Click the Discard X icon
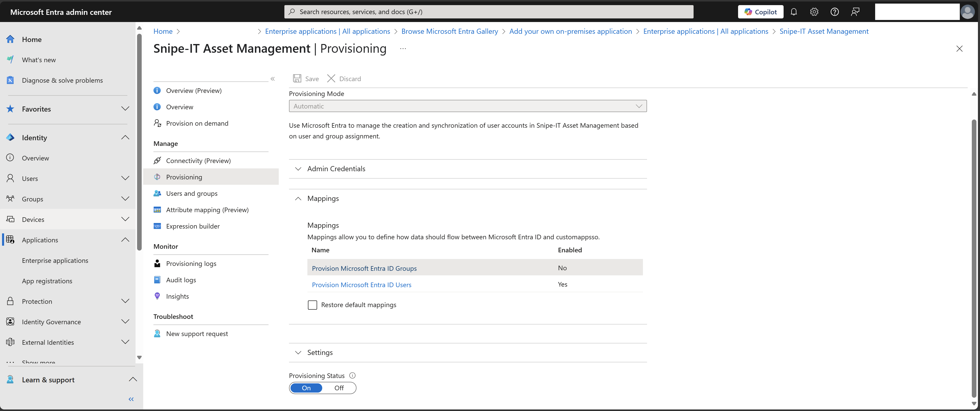Screen dimensions: 980x411 coord(331,78)
